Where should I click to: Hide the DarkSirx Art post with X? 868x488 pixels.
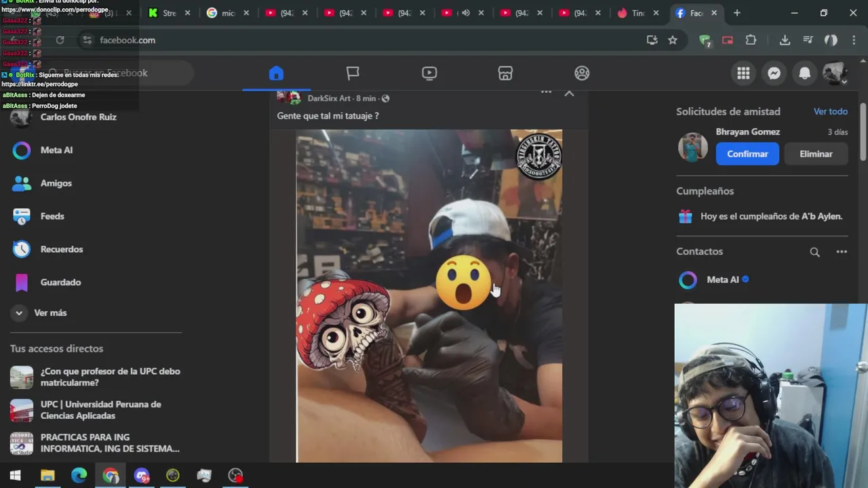569,93
